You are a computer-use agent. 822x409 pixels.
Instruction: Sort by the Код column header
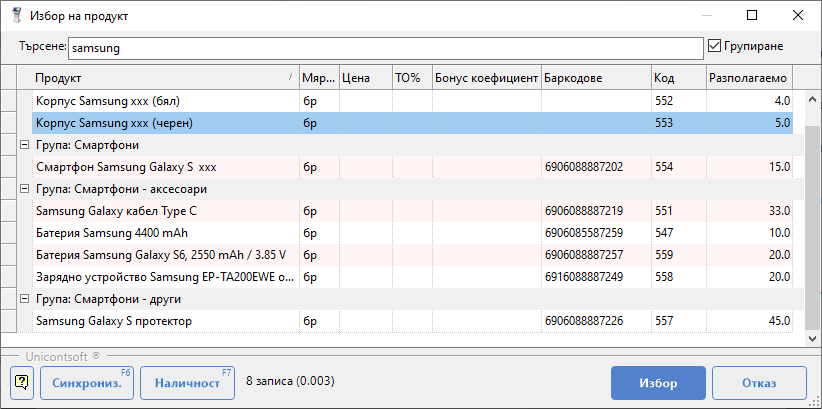pos(676,78)
